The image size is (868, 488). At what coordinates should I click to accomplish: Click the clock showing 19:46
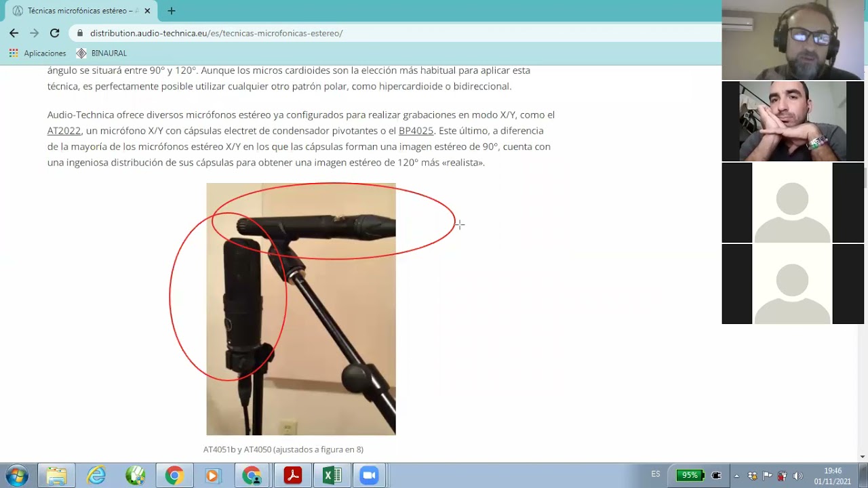pos(833,476)
